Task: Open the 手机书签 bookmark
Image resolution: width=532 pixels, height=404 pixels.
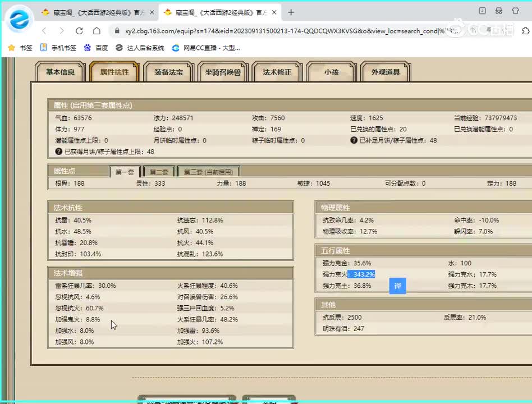Action: pos(58,48)
